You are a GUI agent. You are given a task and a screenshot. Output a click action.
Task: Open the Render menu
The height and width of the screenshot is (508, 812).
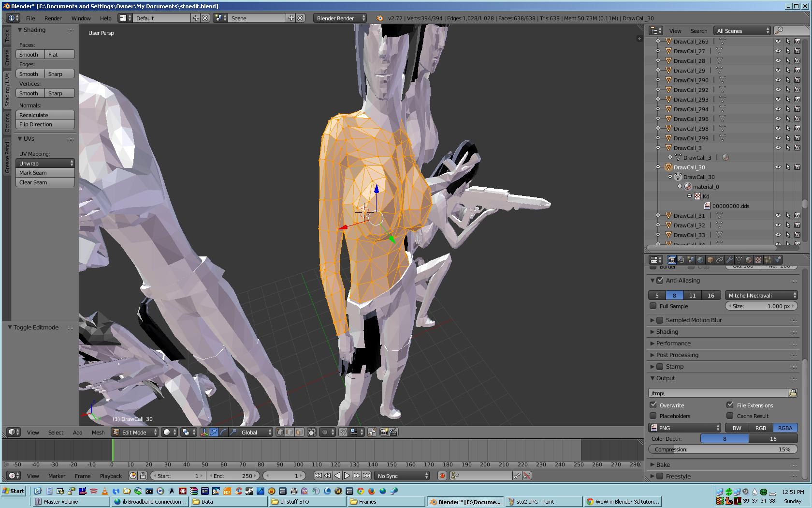point(53,18)
